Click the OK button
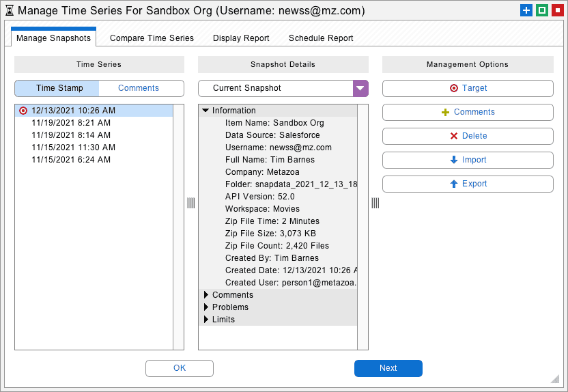Screen dimensions: 568x392 [180, 368]
